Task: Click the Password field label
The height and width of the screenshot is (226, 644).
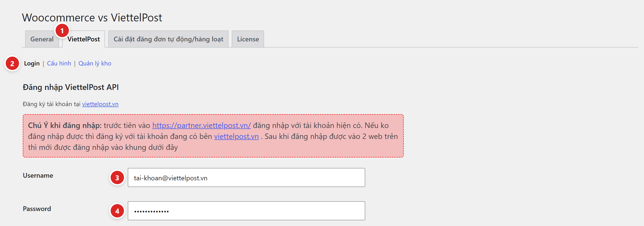Action: pos(37,209)
